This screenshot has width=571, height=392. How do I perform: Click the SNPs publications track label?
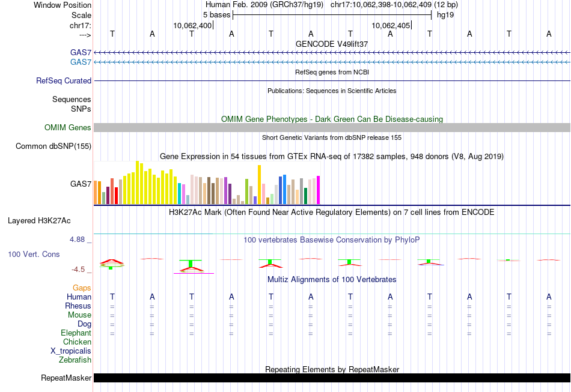tap(81, 109)
